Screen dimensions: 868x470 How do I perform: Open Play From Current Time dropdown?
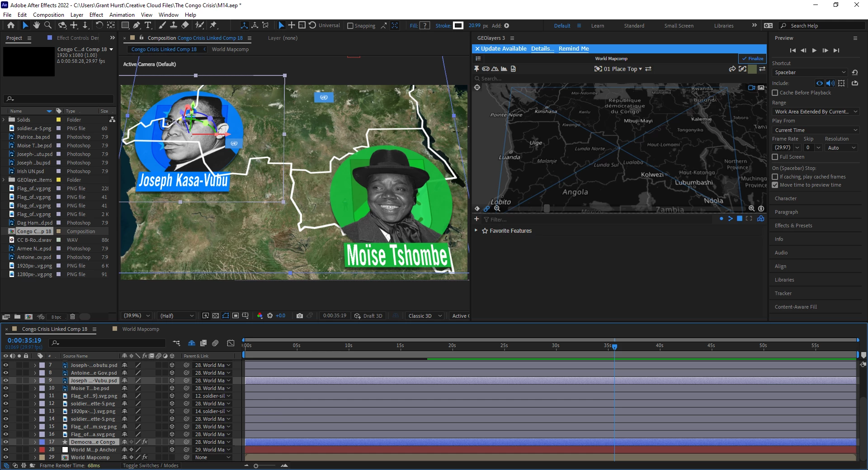[816, 130]
